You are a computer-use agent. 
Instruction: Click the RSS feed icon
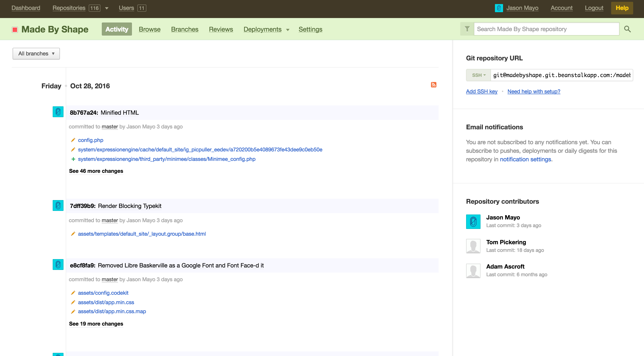click(x=433, y=85)
